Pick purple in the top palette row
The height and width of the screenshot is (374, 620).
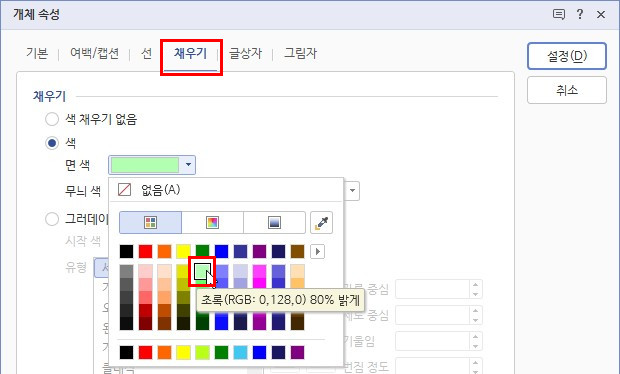point(259,251)
